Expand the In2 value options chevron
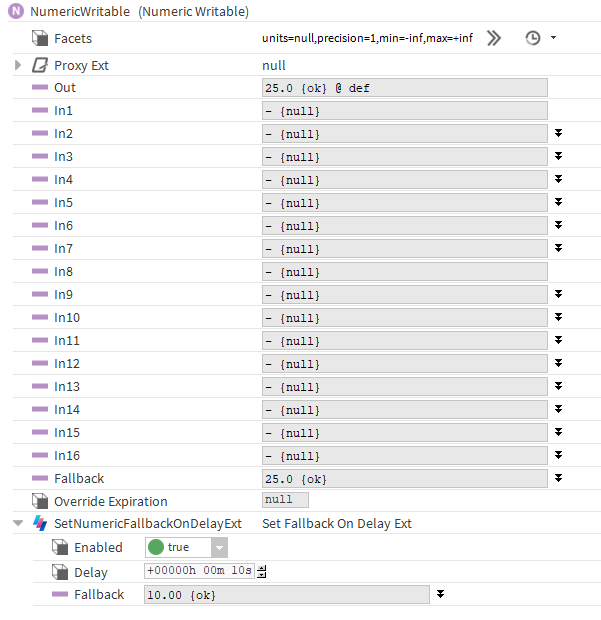601x620 pixels. pyautogui.click(x=558, y=133)
